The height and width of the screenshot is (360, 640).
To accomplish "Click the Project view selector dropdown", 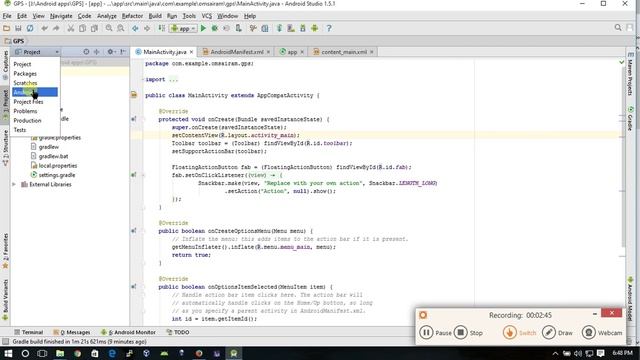I will 36,52.
